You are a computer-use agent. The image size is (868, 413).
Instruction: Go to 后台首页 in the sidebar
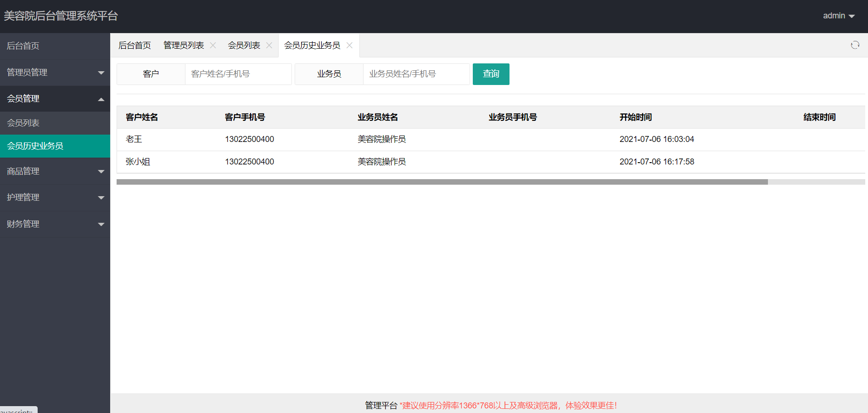coord(55,46)
